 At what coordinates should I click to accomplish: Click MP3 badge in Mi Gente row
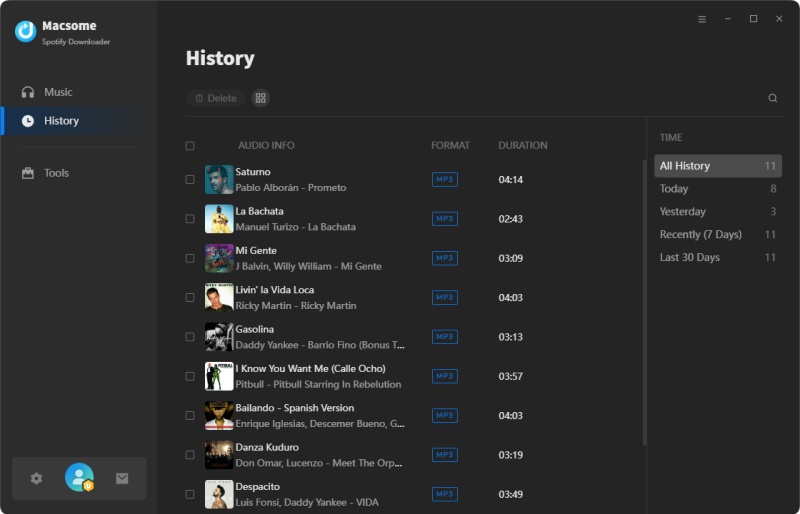tap(444, 258)
